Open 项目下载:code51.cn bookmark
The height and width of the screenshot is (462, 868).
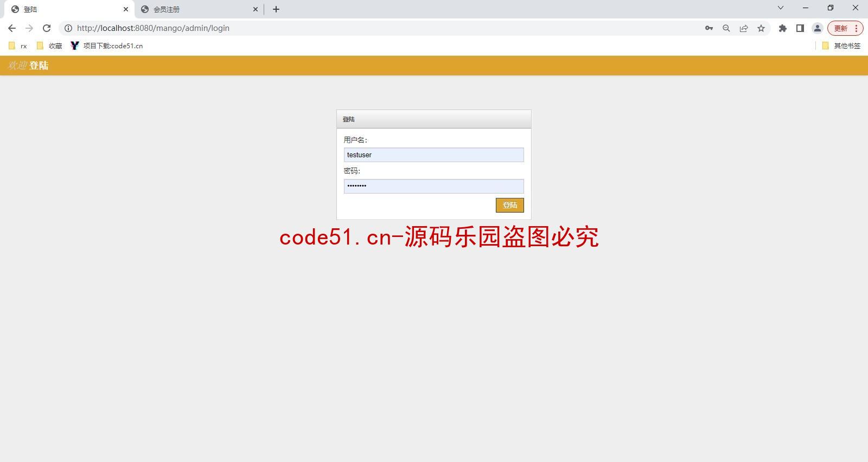pos(107,46)
